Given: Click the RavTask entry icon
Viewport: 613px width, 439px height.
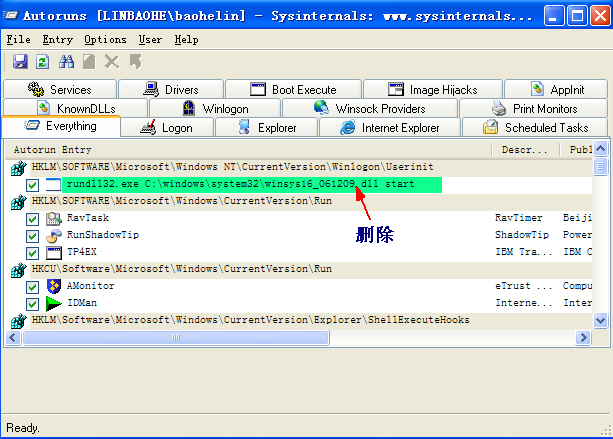Looking at the screenshot, I should pos(54,219).
